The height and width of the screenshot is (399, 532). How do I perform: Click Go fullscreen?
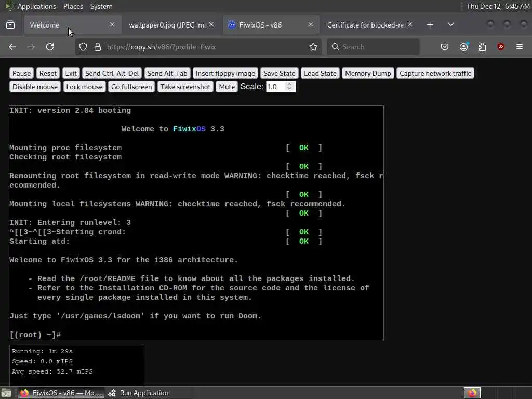(x=131, y=87)
